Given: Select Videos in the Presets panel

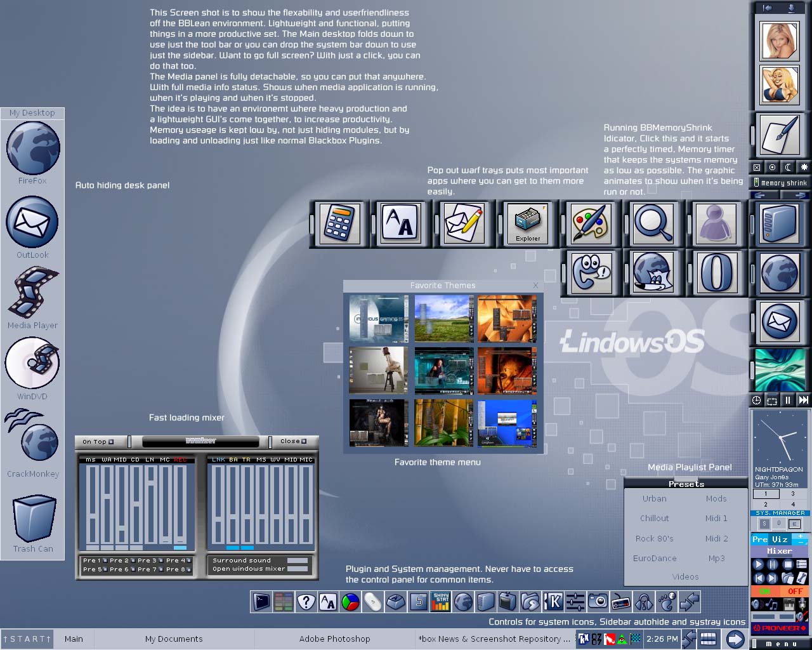Looking at the screenshot, I should click(685, 576).
